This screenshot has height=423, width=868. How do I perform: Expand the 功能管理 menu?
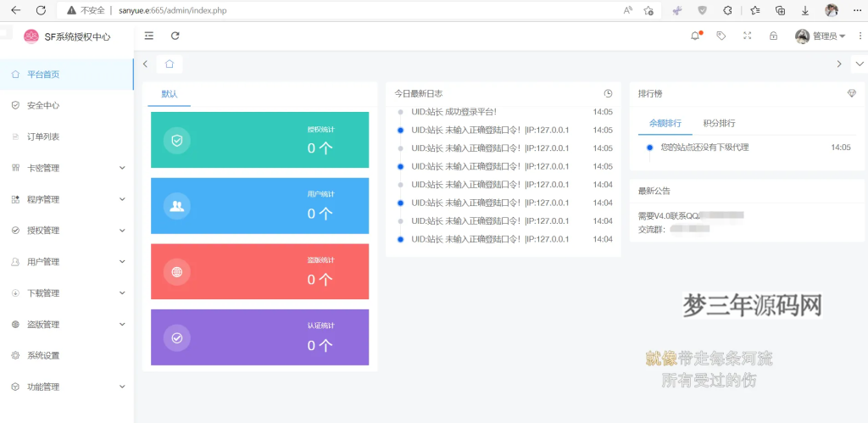[x=66, y=387]
